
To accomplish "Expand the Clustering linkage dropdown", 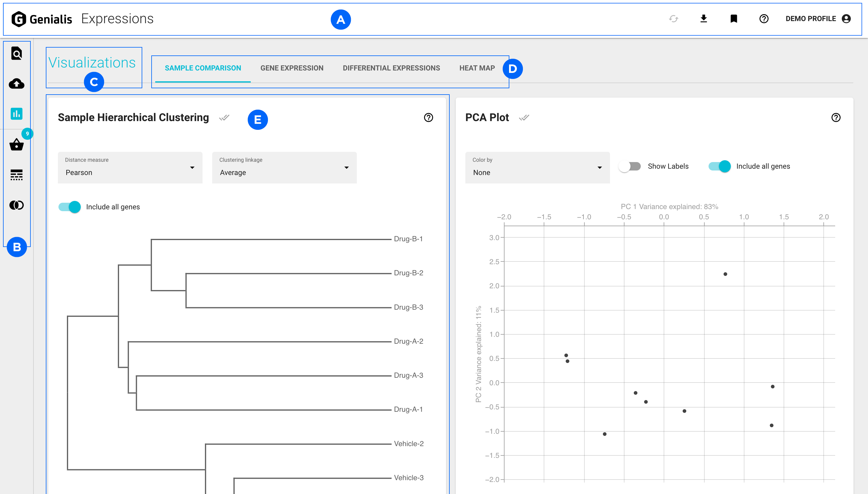I will click(x=284, y=167).
